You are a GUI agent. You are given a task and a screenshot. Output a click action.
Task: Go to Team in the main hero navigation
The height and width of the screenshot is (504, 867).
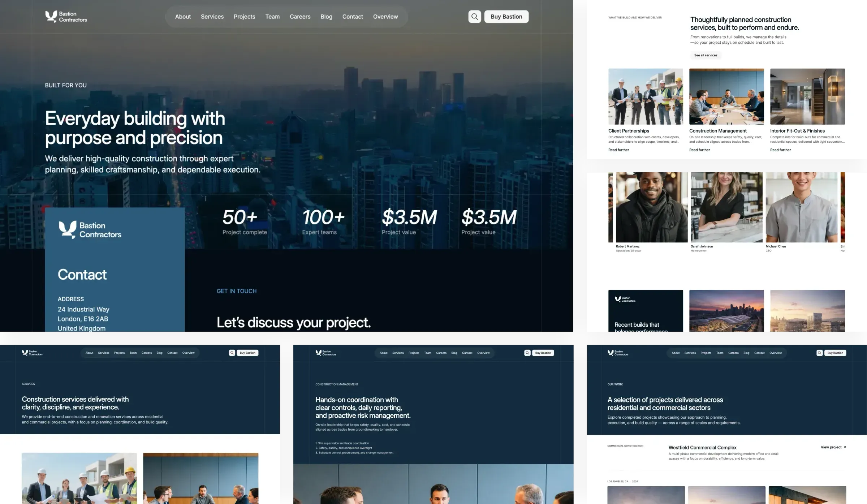tap(272, 17)
